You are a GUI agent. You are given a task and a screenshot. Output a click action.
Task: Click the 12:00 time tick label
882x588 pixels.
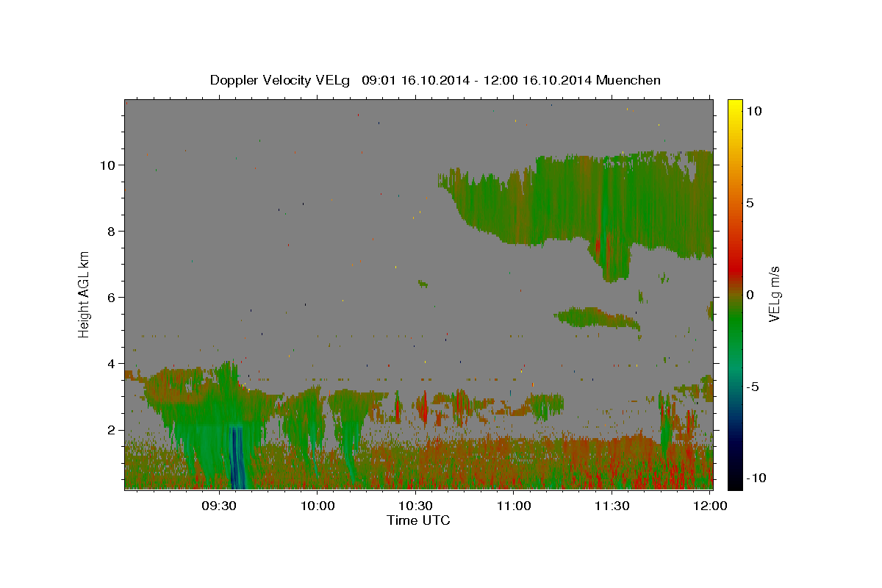710,506
